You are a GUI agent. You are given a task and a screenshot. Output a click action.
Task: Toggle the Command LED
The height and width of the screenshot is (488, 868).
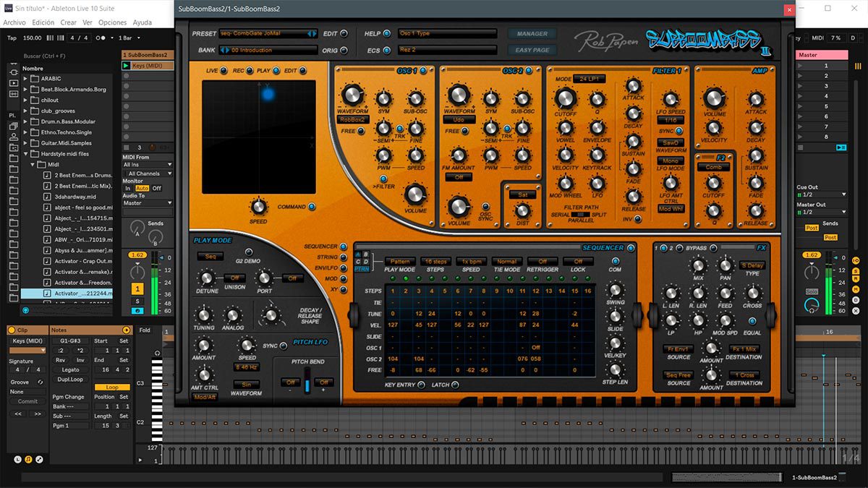pos(312,207)
